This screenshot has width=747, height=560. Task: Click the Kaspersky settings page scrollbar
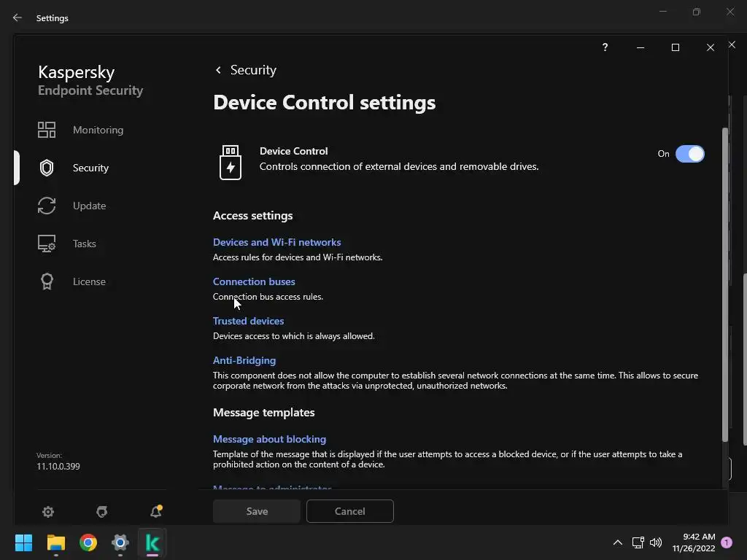(725, 285)
